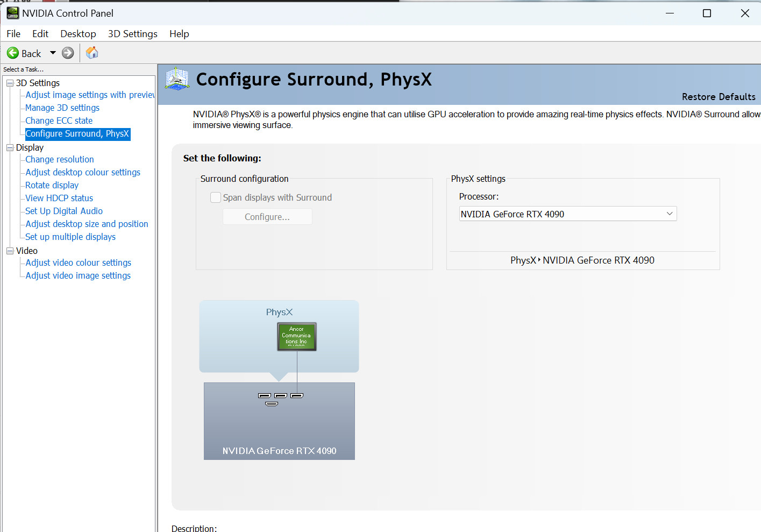761x532 pixels.
Task: Open Adjust video colour settings
Action: pos(79,263)
